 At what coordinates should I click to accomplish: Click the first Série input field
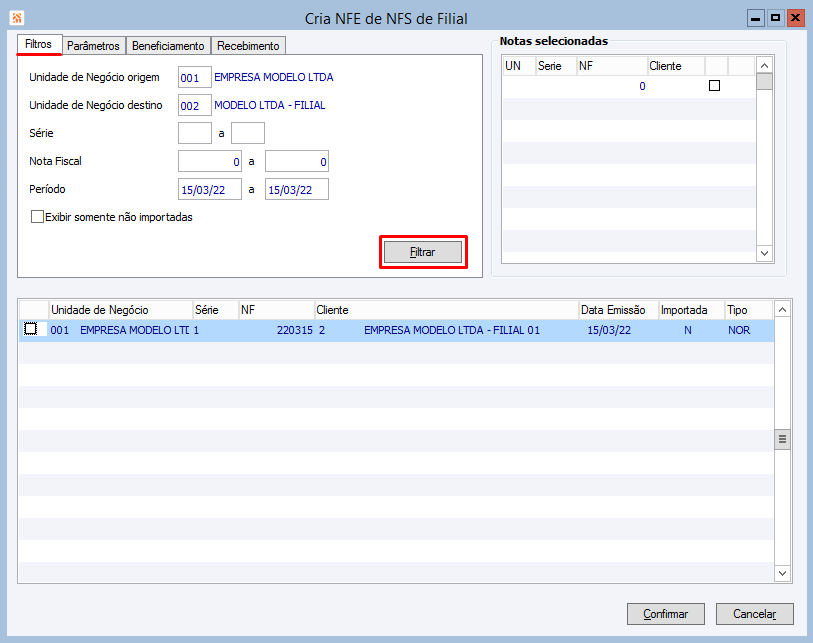point(195,133)
